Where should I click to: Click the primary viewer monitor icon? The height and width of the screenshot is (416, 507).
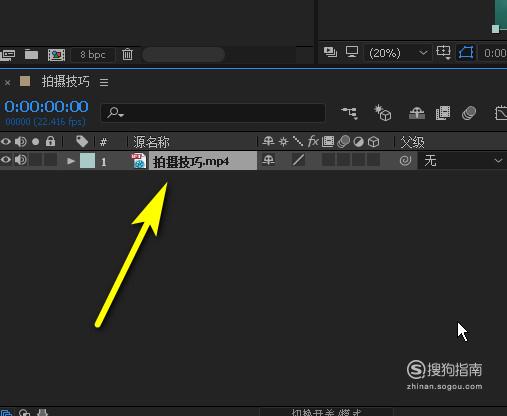click(352, 52)
